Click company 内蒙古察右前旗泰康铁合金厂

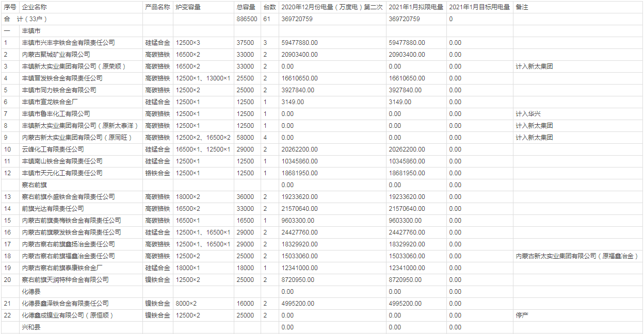[x=62, y=268]
